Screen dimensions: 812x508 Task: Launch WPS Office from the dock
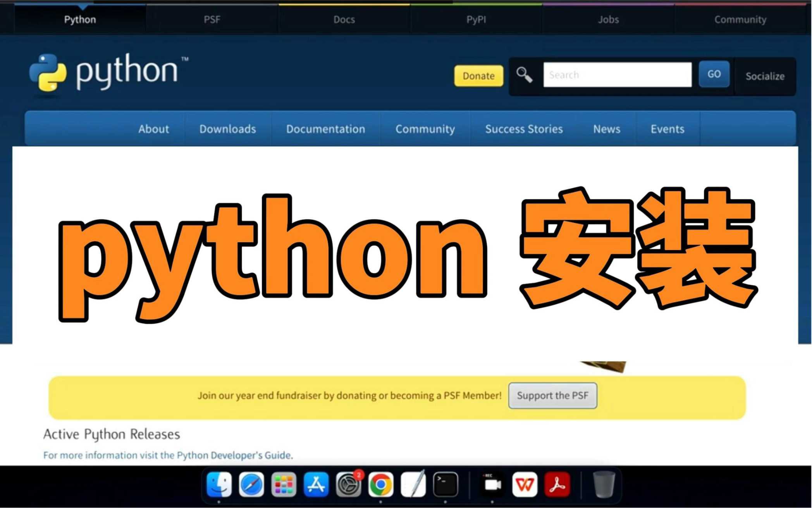[x=525, y=484]
